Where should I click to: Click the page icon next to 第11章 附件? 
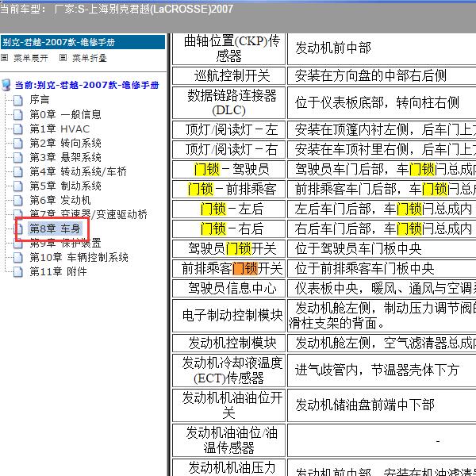pos(18,271)
